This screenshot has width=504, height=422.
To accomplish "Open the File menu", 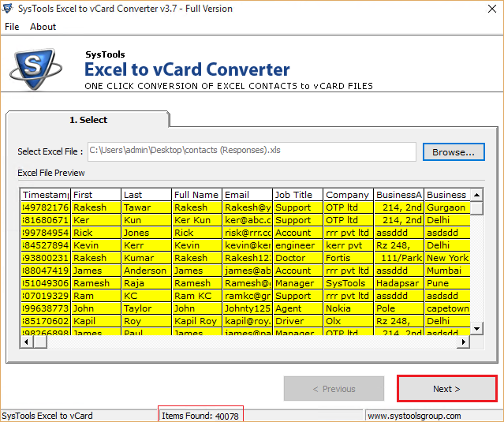I will (12, 27).
